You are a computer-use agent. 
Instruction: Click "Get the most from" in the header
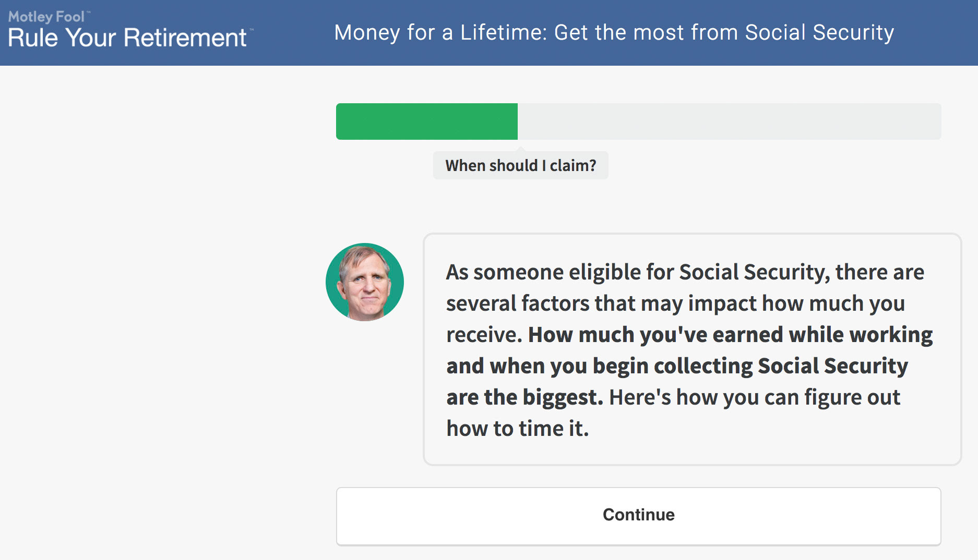click(x=645, y=32)
